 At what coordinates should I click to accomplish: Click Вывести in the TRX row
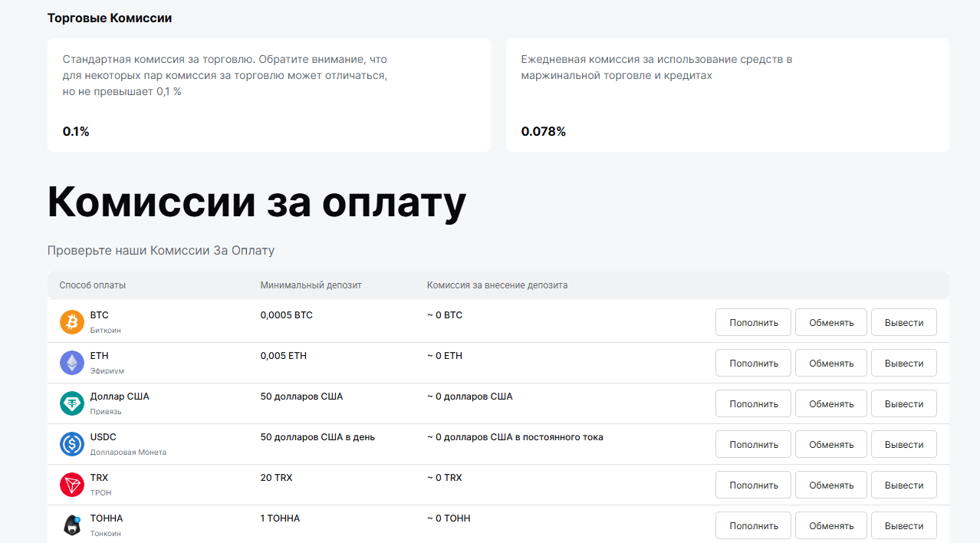click(904, 485)
